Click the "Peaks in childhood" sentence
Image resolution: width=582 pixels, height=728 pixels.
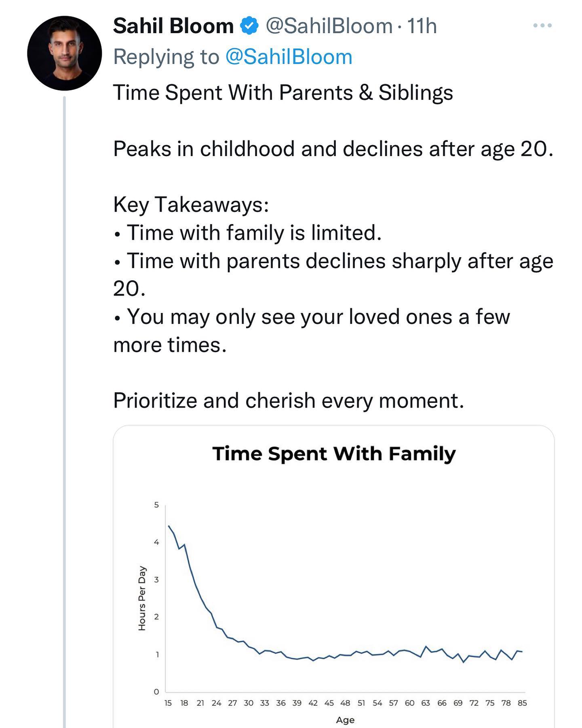tap(333, 149)
